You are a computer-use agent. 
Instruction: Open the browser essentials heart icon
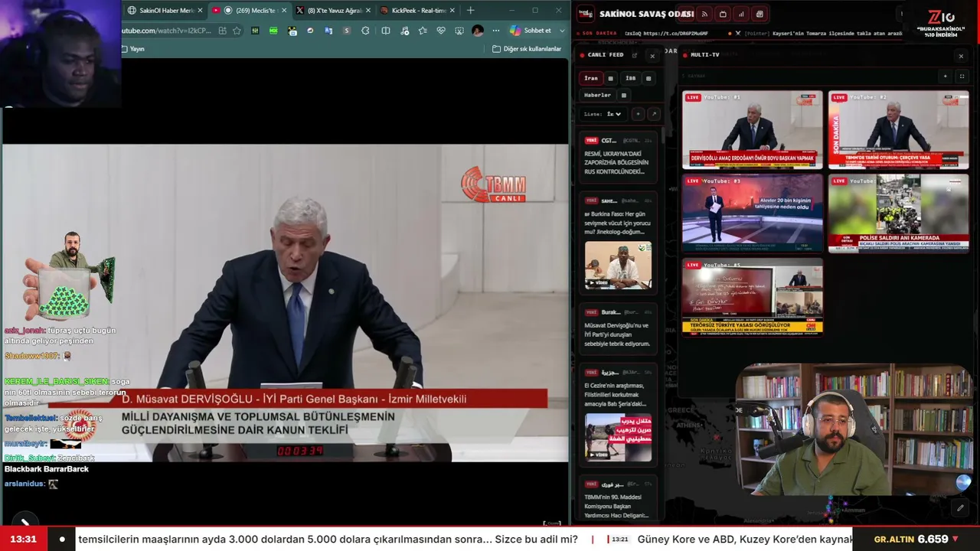point(441,31)
